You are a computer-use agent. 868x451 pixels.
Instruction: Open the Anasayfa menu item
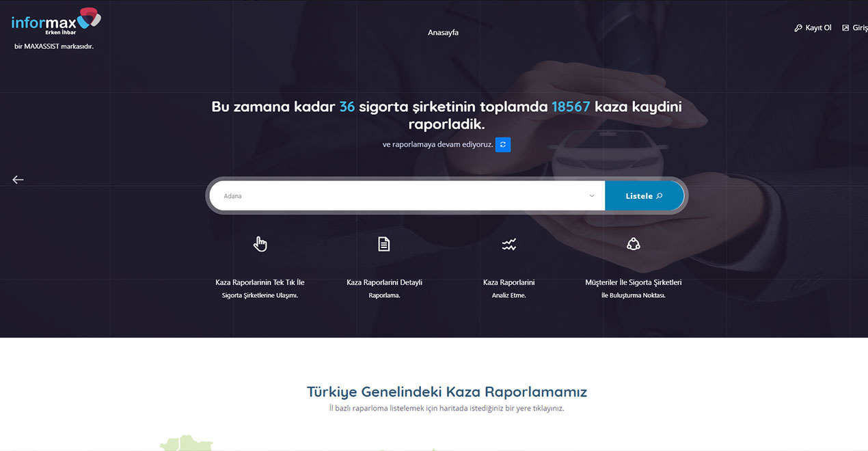(443, 32)
